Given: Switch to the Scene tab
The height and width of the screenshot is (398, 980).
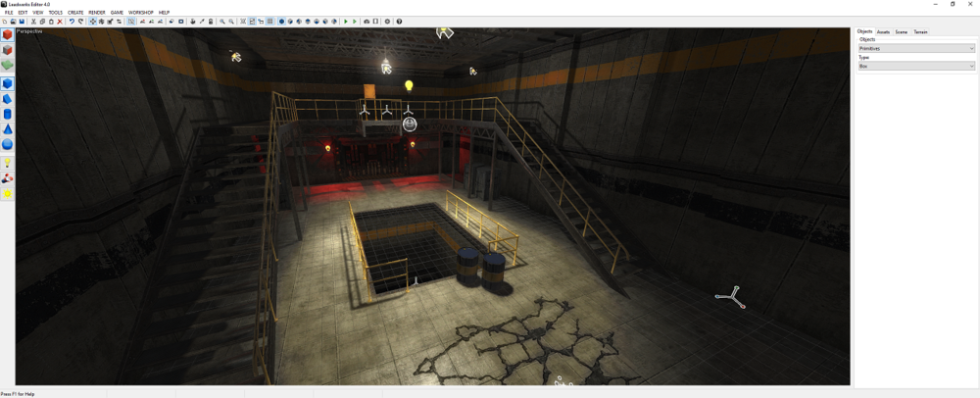Looking at the screenshot, I should pyautogui.click(x=902, y=32).
